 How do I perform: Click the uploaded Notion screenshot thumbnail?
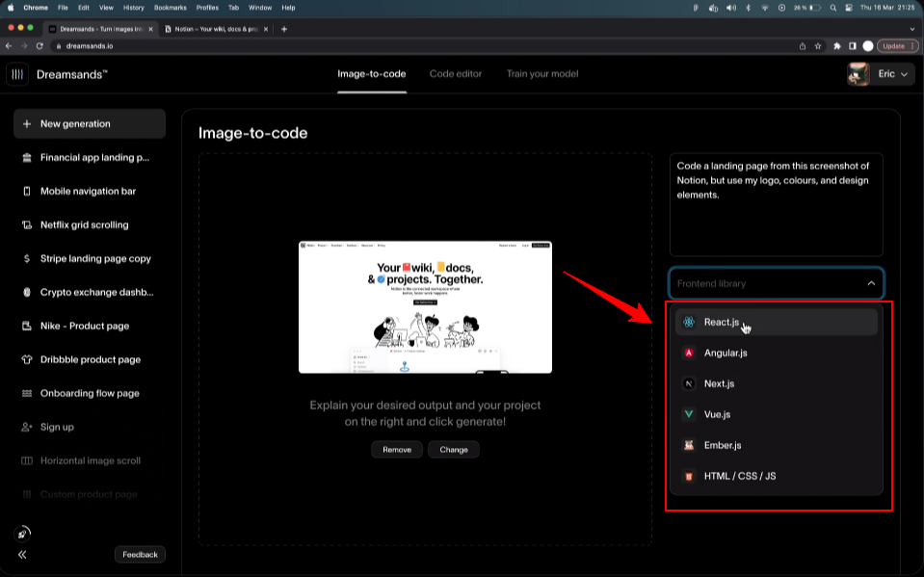click(425, 306)
